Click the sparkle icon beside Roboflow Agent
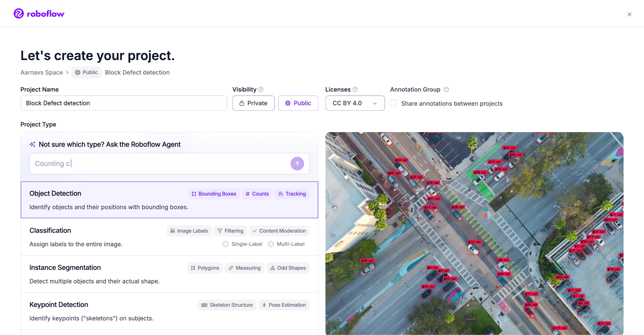Viewport: 644px width, 335px height. 32,144
